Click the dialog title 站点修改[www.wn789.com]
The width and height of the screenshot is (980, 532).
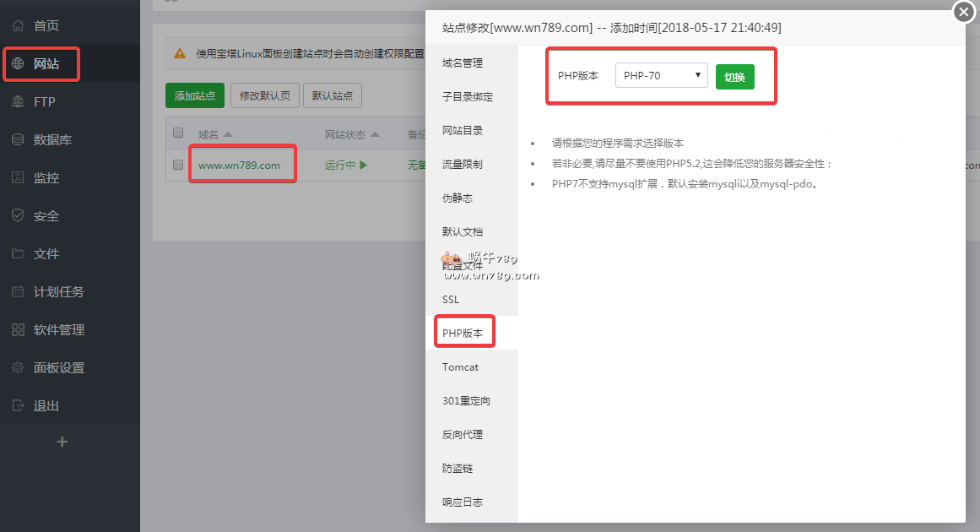click(517, 28)
